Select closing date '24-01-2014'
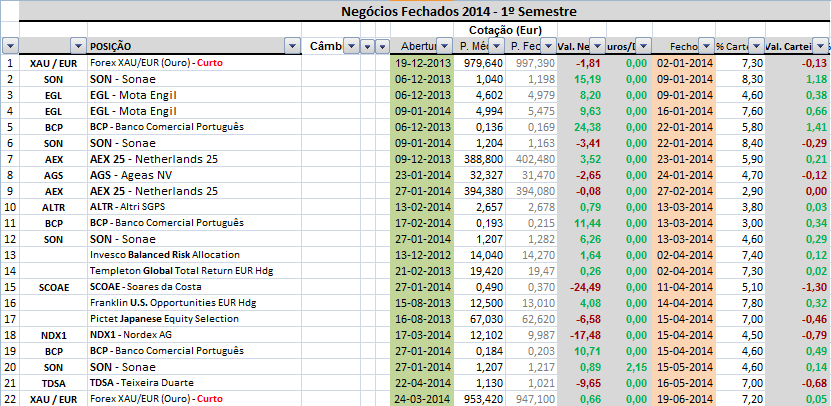The height and width of the screenshot is (406, 831). coord(685,175)
